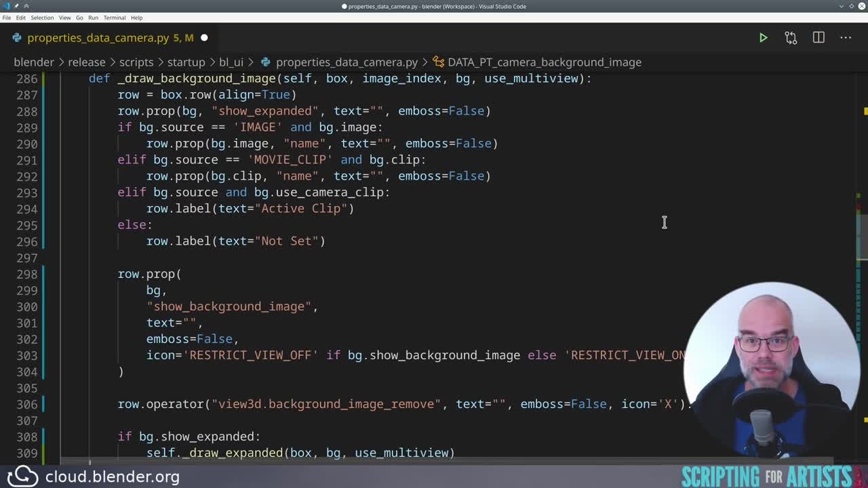Click the properties_data_camera.py breadcrumb file
Screen dimensions: 868x488
pos(347,62)
